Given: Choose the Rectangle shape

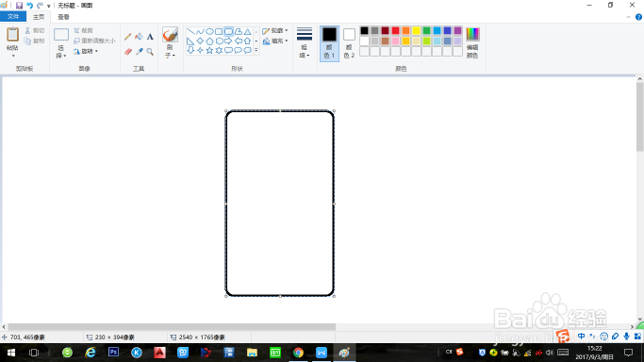Looking at the screenshot, I should (x=219, y=32).
